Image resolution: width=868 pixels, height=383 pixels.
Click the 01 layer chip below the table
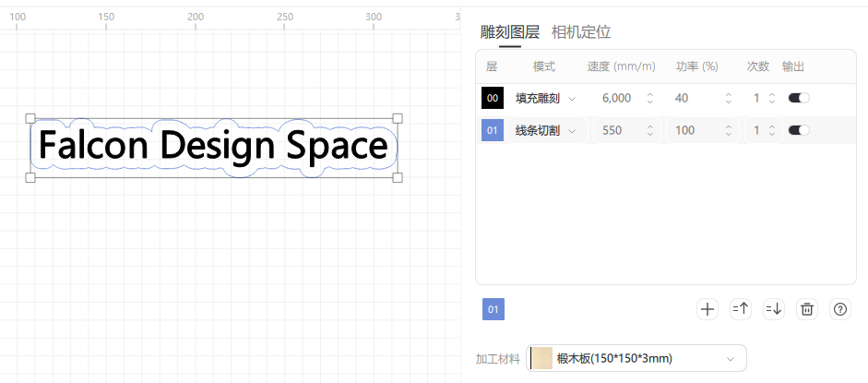(x=493, y=309)
